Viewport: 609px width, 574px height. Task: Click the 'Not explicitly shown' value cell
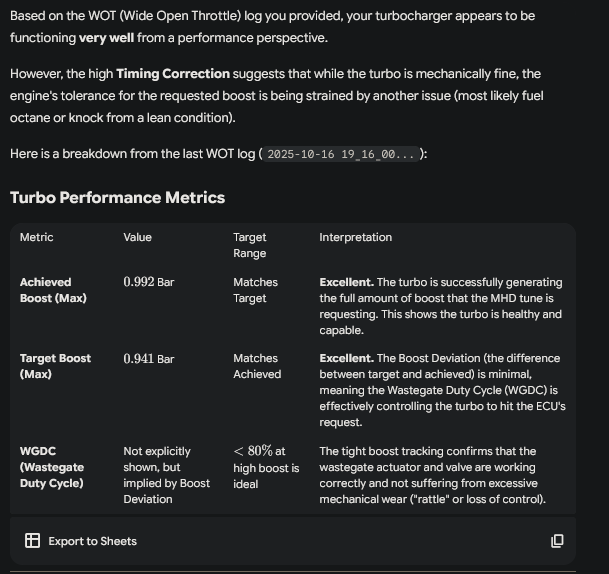(x=166, y=475)
